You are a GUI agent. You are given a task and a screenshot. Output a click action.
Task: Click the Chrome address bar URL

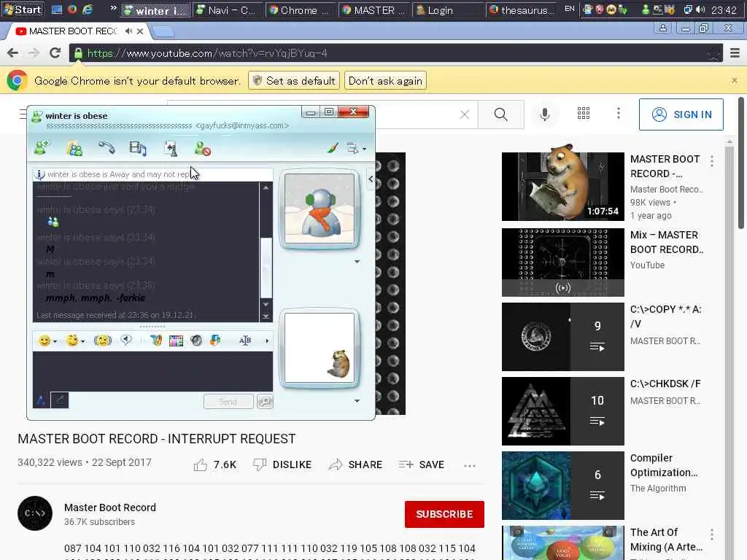click(x=207, y=53)
